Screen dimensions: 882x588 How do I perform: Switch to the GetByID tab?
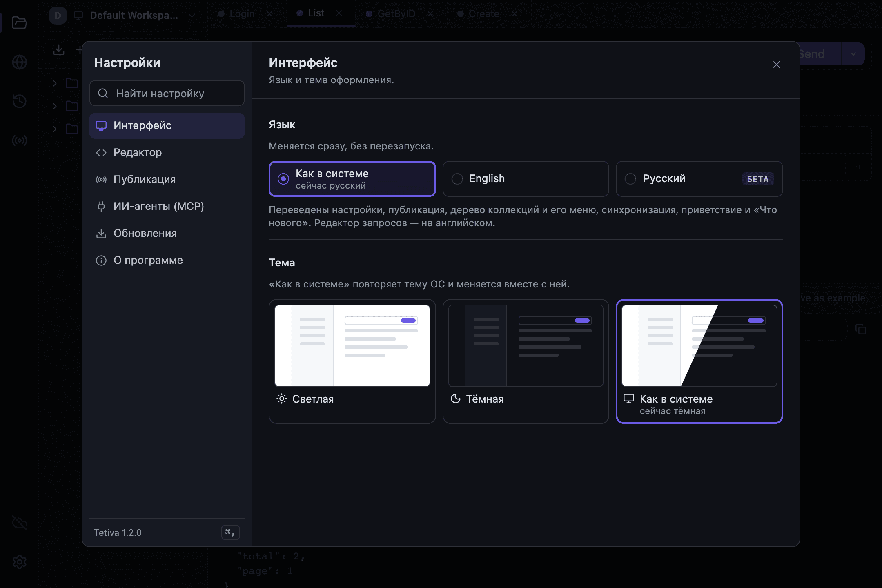pyautogui.click(x=396, y=14)
